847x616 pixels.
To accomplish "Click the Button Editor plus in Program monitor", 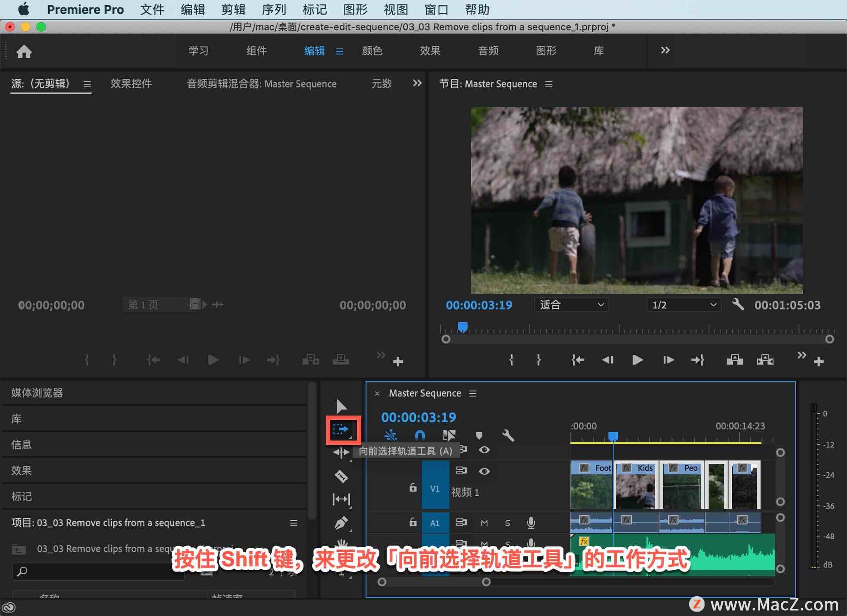I will coord(819,361).
